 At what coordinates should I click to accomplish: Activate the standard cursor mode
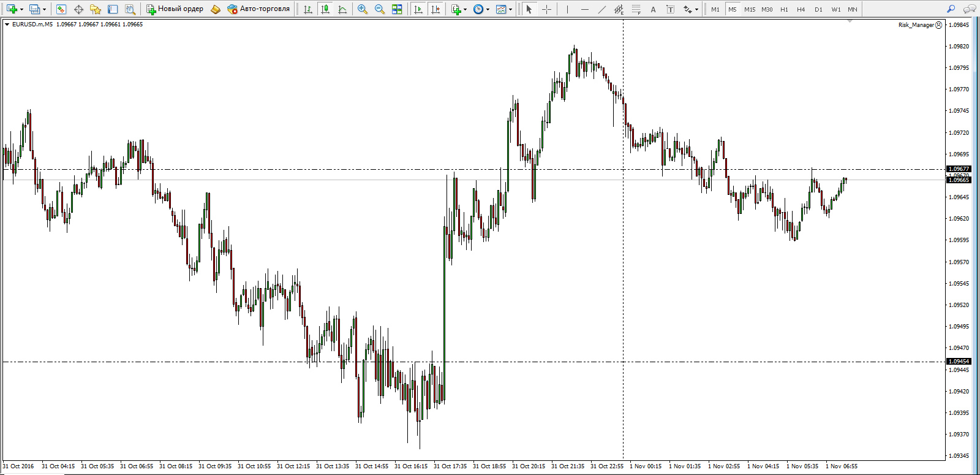pyautogui.click(x=529, y=9)
